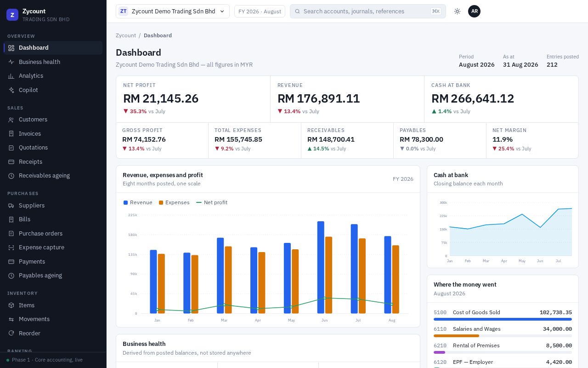Click the Zycount Z logo icon
The width and height of the screenshot is (588, 368).
(12, 15)
